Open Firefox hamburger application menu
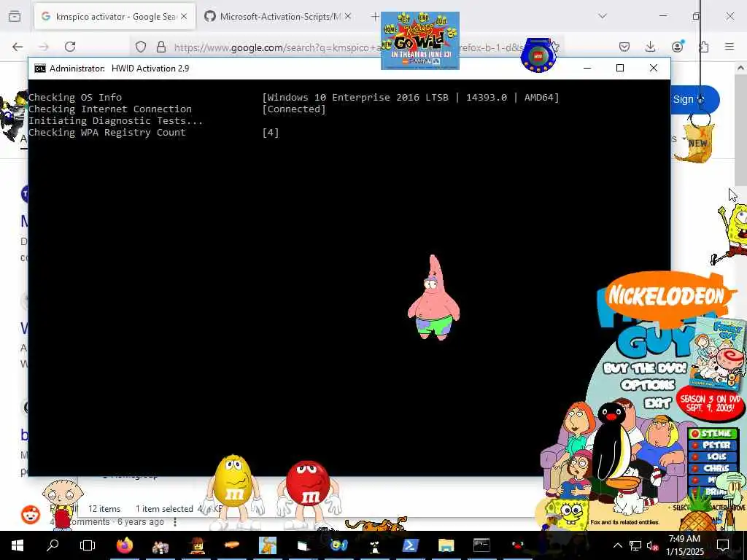Image resolution: width=747 pixels, height=560 pixels. pyautogui.click(x=729, y=47)
